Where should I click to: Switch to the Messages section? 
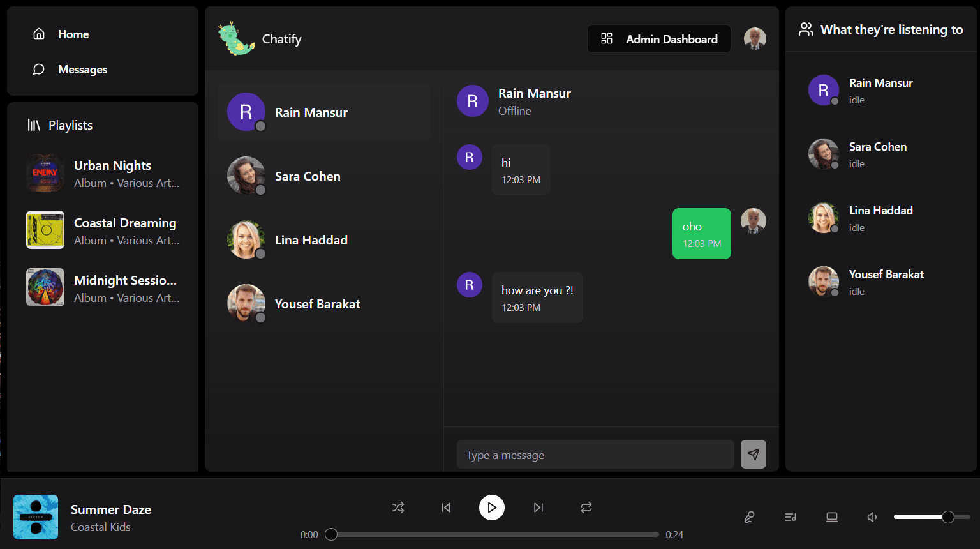tap(82, 69)
